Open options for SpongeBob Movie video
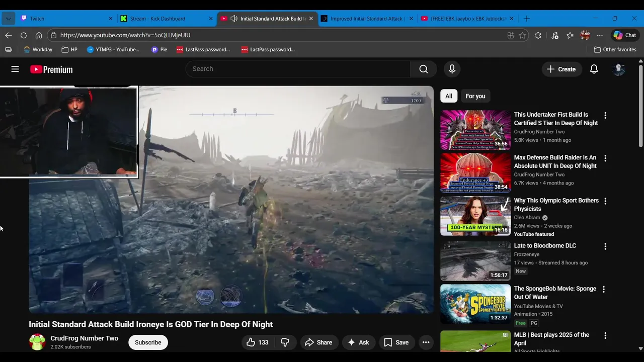Viewport: 644px width, 362px height. tap(604, 289)
